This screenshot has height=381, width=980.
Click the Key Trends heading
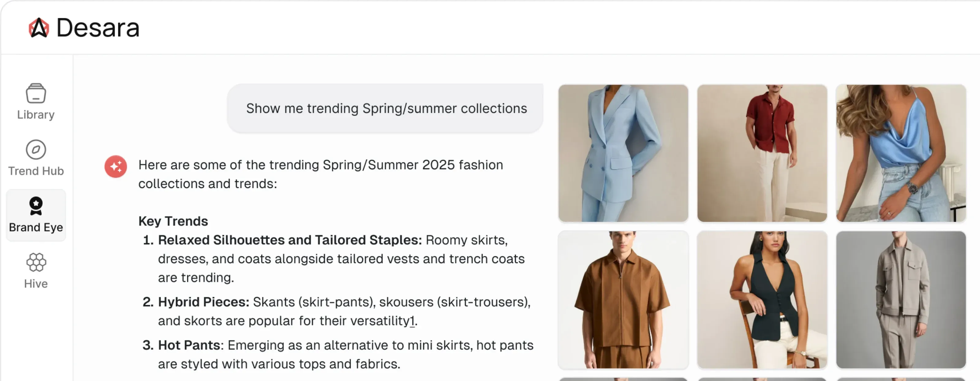(173, 221)
